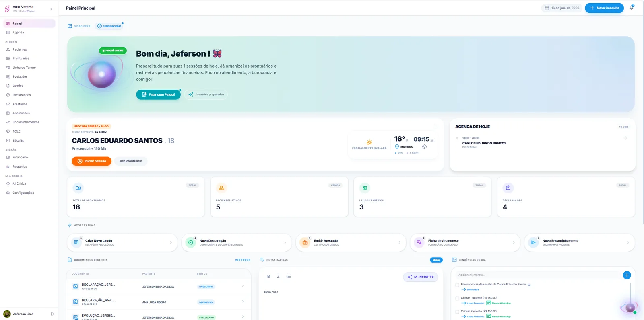This screenshot has width=644, height=320.
Task: Click the chevron on Novo Encaminhamento card
Action: coord(628,242)
